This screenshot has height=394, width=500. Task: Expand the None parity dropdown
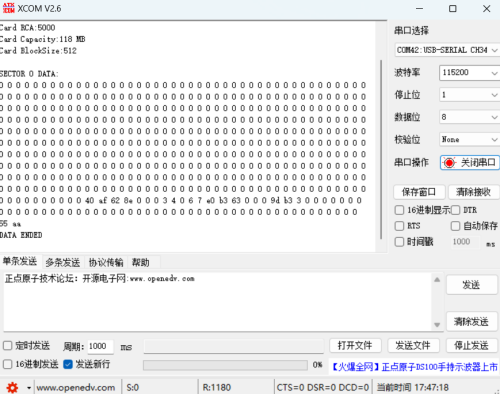[x=469, y=139]
